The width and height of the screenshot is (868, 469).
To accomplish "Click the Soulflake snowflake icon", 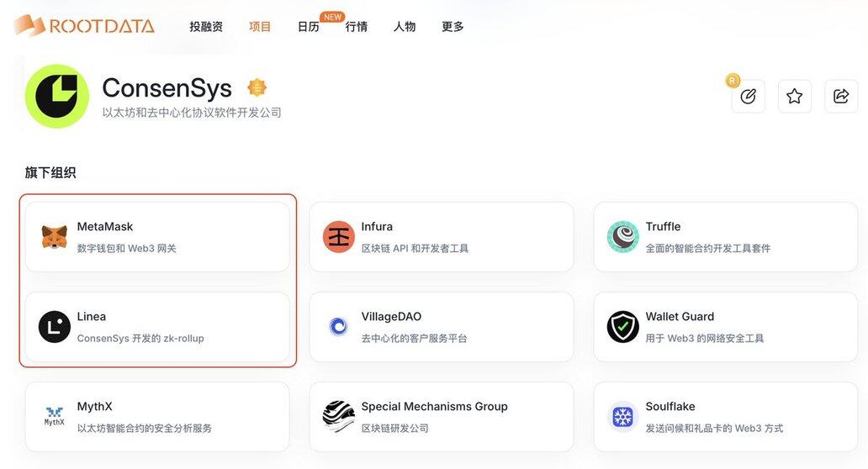I will (x=622, y=416).
